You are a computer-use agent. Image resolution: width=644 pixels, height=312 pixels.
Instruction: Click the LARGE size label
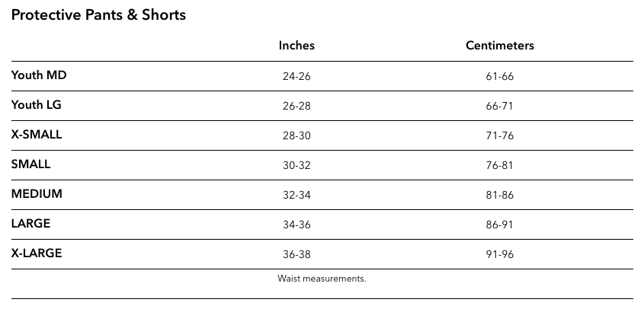click(30, 224)
